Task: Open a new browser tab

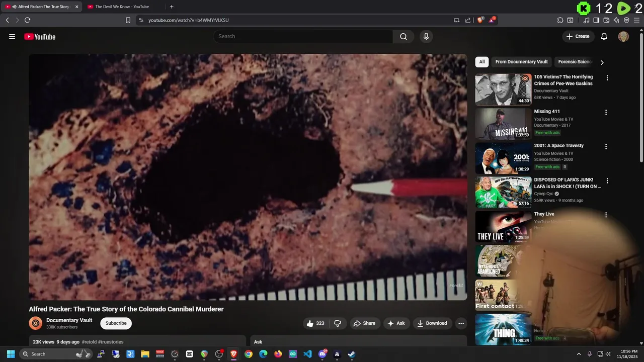Action: [x=172, y=7]
